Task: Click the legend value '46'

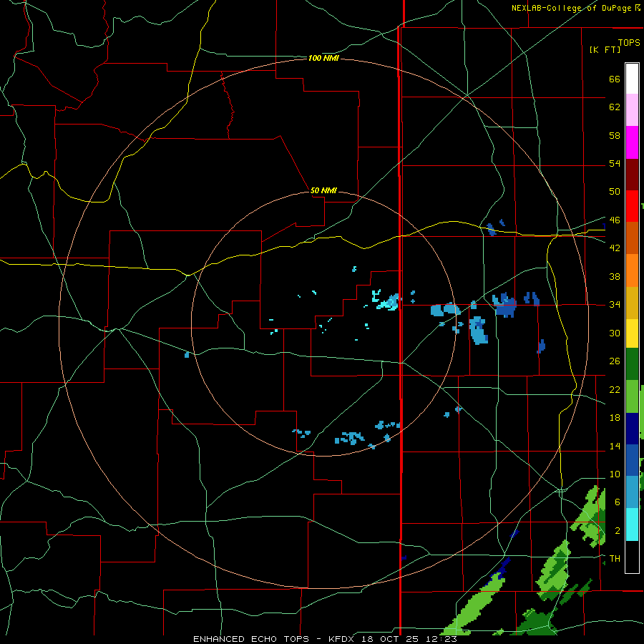Action: click(x=615, y=220)
